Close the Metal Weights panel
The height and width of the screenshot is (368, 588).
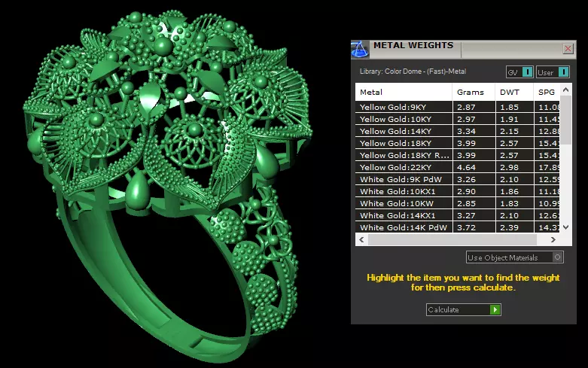568,48
